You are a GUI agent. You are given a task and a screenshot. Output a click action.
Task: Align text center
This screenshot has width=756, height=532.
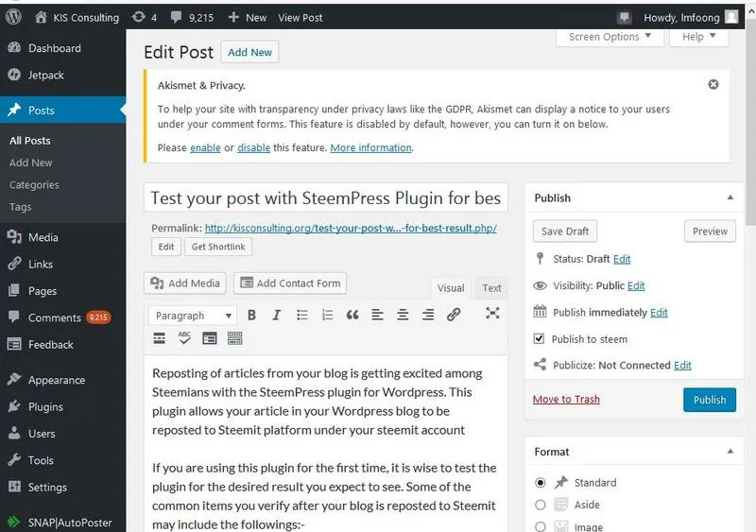[403, 315]
